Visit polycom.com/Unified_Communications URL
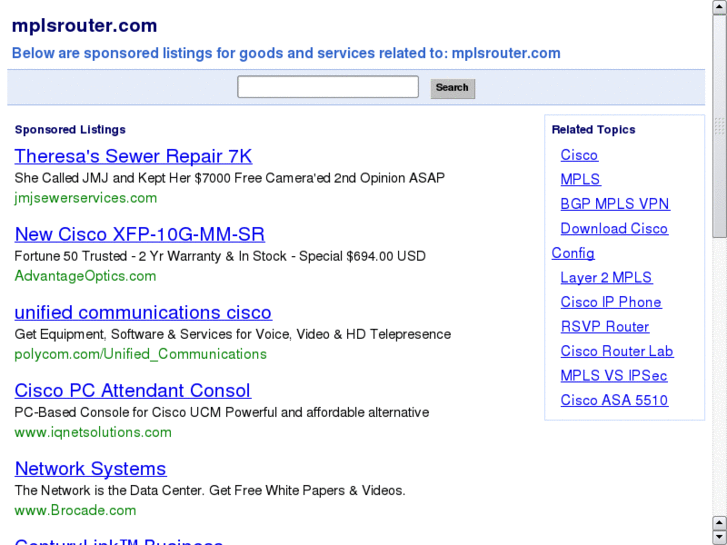The image size is (727, 545). (140, 354)
